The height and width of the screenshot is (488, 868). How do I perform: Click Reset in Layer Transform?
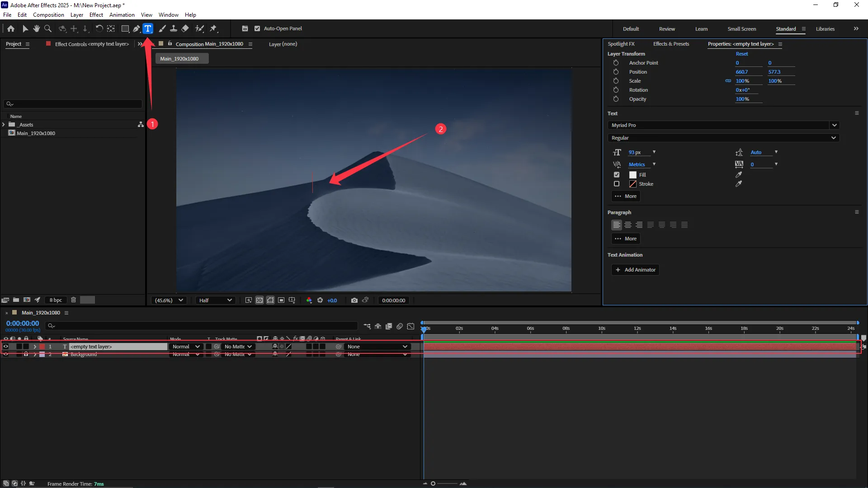point(741,54)
